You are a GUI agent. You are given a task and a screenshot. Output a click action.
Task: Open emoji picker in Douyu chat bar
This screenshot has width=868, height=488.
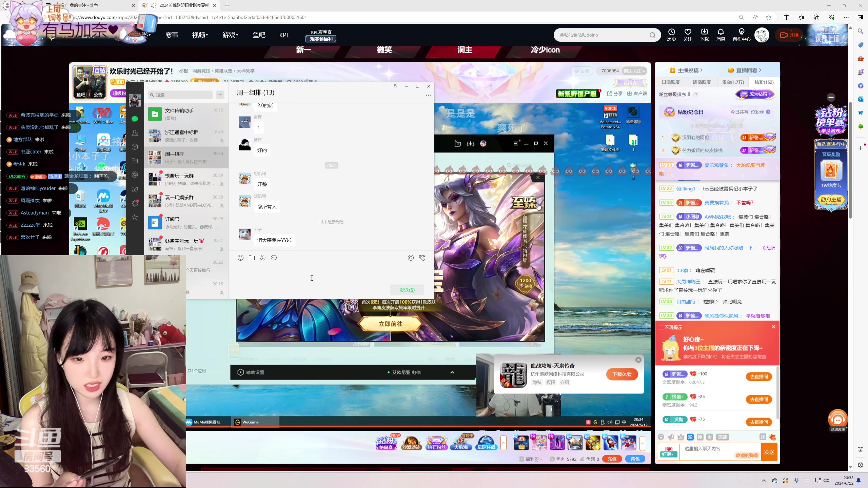pyautogui.click(x=661, y=437)
